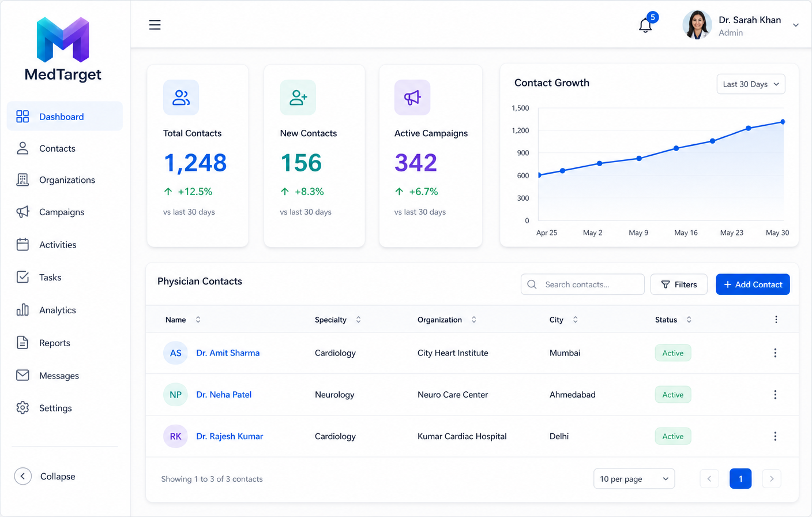
Task: Click Neuro Care Center cell
Action: pos(453,395)
